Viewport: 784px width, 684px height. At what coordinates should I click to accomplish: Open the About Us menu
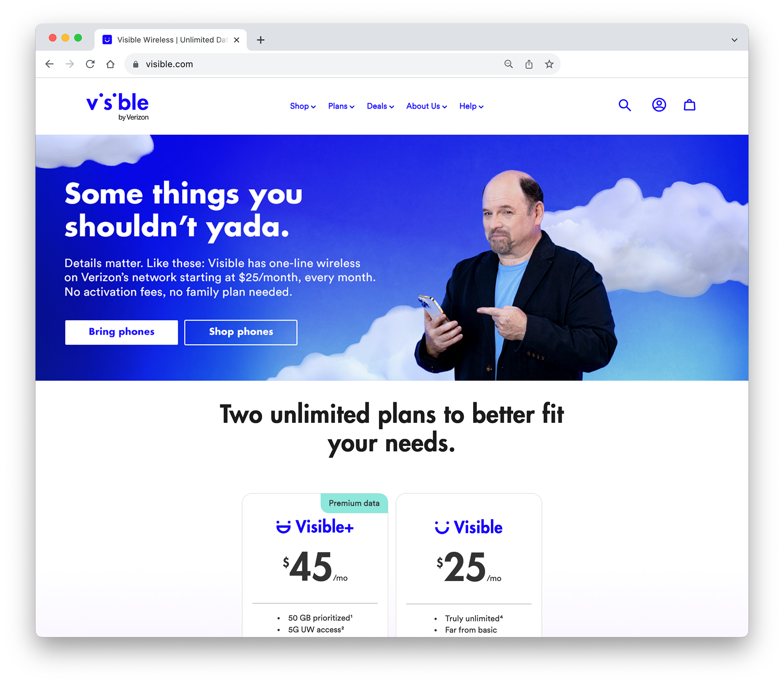pyautogui.click(x=426, y=106)
